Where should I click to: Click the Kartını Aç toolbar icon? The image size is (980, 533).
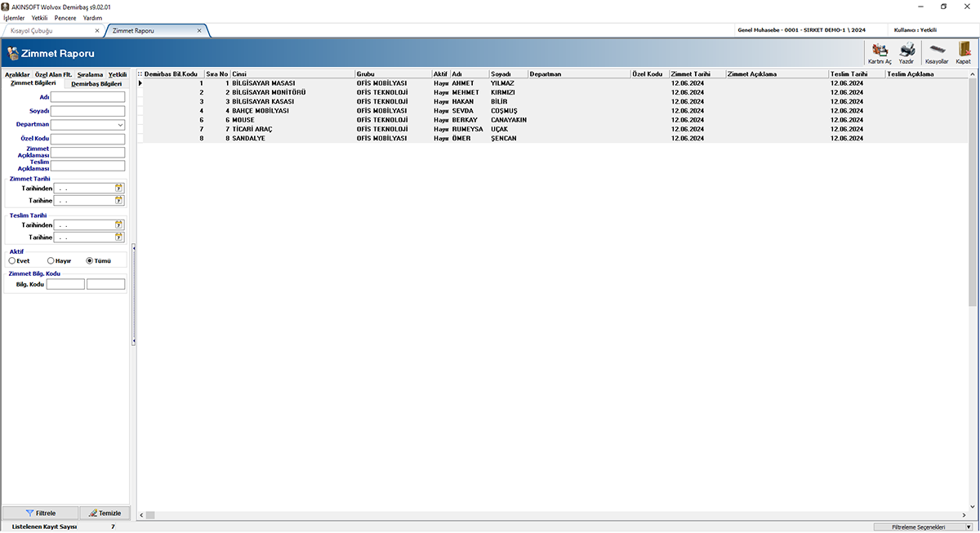tap(880, 51)
